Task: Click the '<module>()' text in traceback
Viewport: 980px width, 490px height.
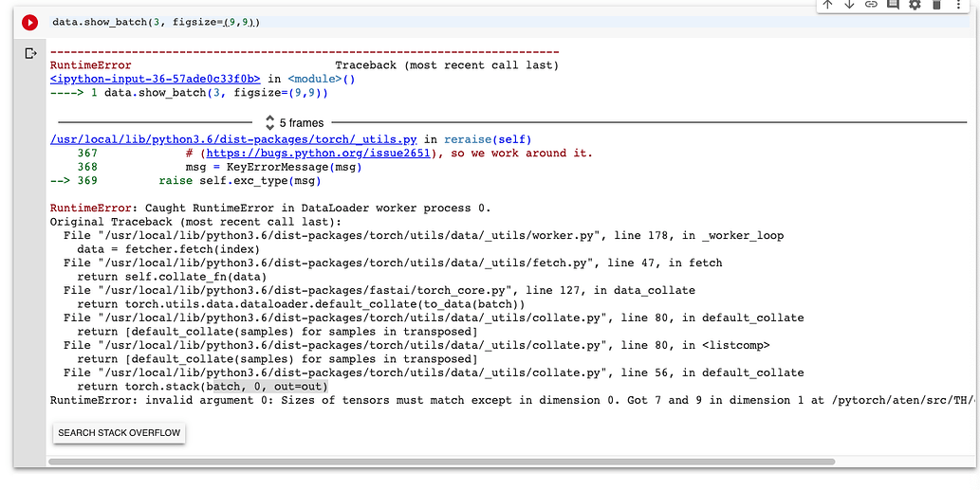Action: tap(322, 80)
